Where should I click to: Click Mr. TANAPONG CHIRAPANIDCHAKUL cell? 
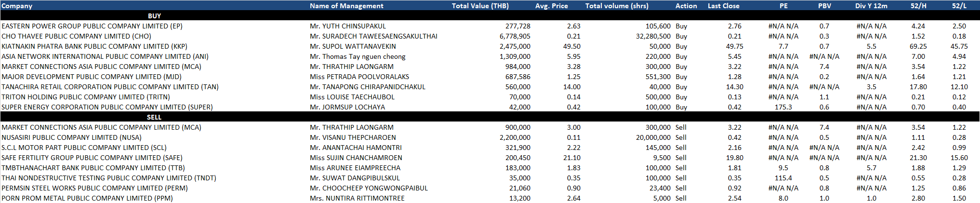coord(368,87)
